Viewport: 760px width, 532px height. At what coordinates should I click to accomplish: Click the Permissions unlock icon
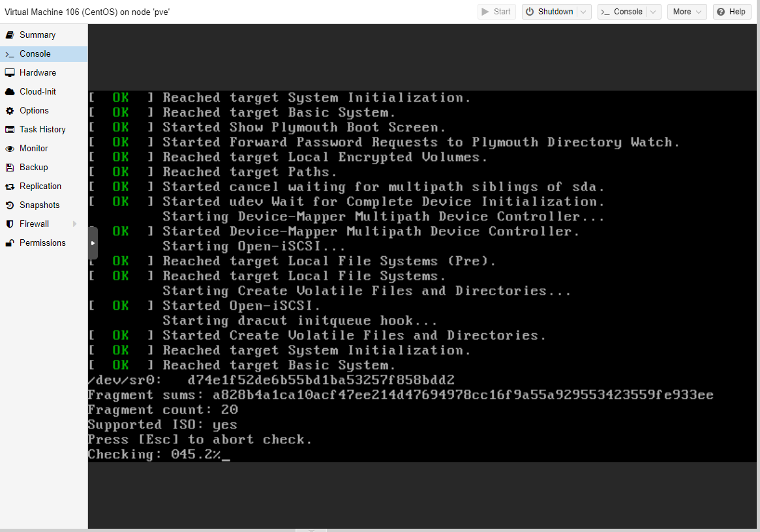pos(10,243)
